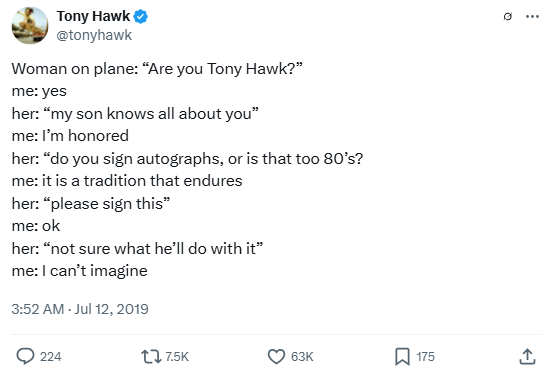Click the reply speech bubble icon
Viewport: 548px width, 373px height.
tap(26, 357)
